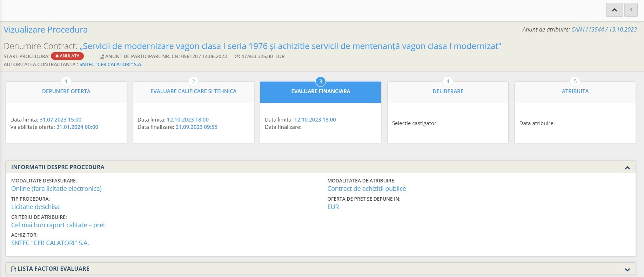Click step number 2 circle
The width and height of the screenshot is (644, 277).
pyautogui.click(x=193, y=82)
